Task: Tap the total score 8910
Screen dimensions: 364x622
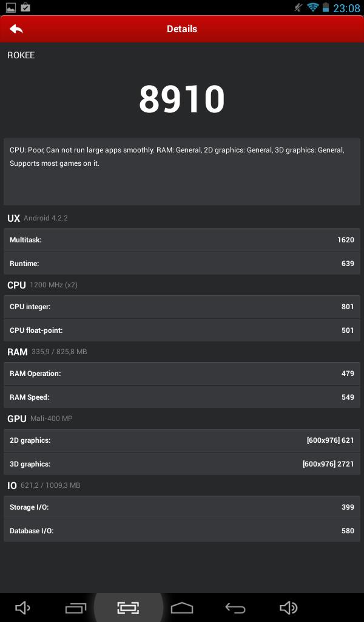Action: [182, 99]
